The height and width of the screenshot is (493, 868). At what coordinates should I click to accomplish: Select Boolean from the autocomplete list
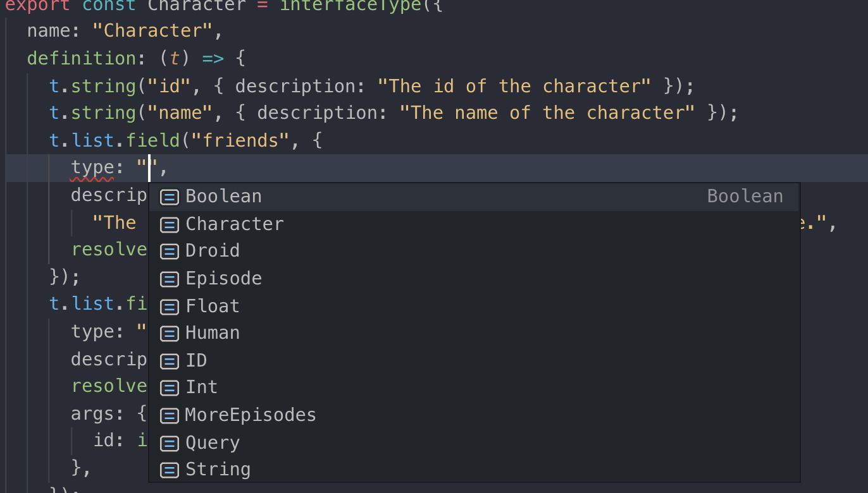pyautogui.click(x=223, y=197)
